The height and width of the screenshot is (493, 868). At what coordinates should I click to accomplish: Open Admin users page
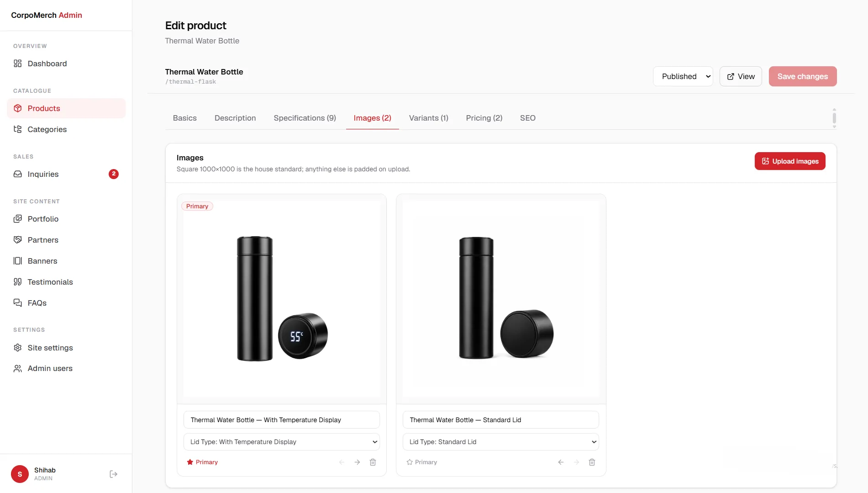click(x=66, y=368)
